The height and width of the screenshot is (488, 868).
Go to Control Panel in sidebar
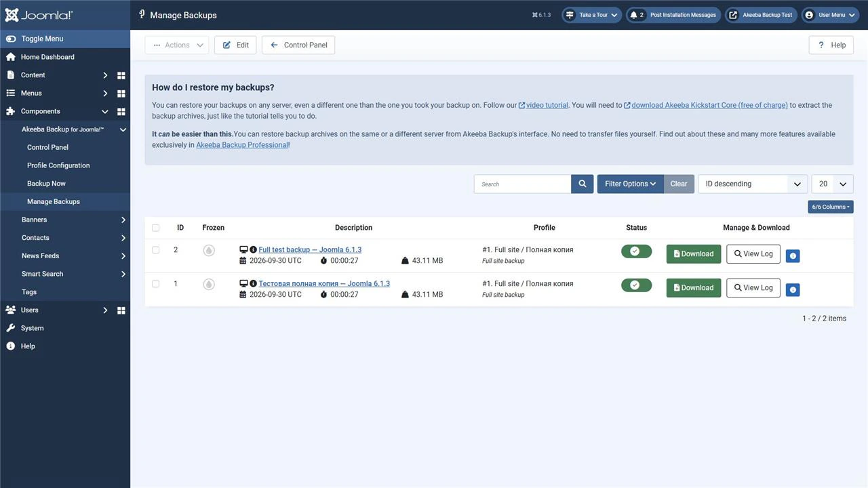[x=47, y=147]
